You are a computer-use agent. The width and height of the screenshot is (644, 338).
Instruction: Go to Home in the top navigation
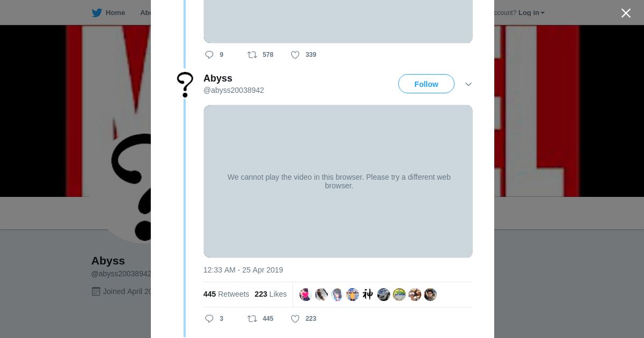point(115,13)
